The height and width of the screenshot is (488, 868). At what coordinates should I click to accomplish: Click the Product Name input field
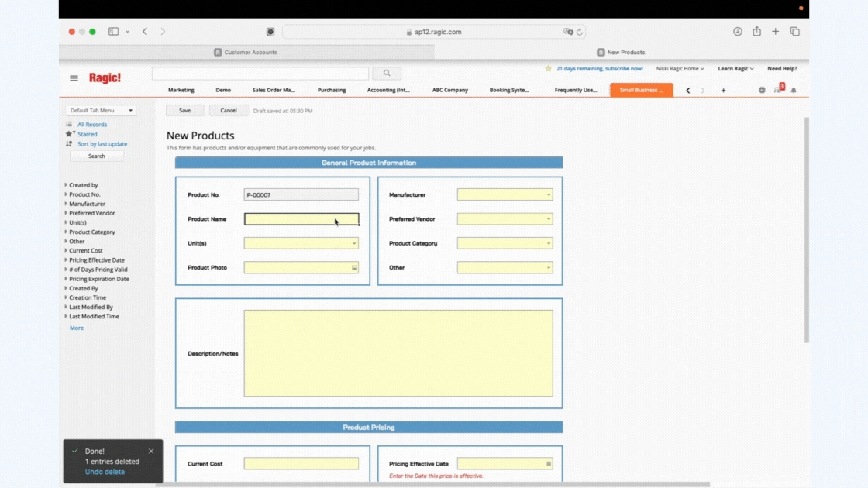[x=301, y=219]
